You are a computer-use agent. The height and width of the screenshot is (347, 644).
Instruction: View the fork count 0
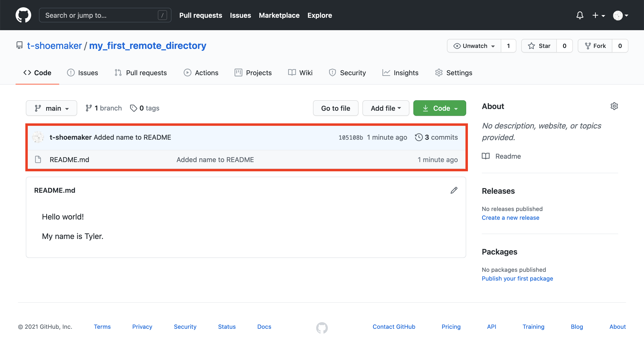coord(620,46)
